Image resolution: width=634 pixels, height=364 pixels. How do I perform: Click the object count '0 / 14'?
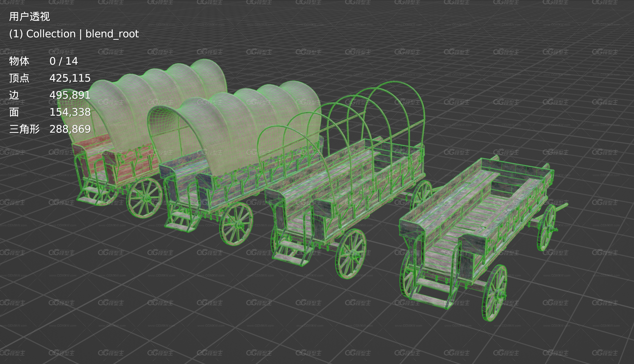point(64,61)
